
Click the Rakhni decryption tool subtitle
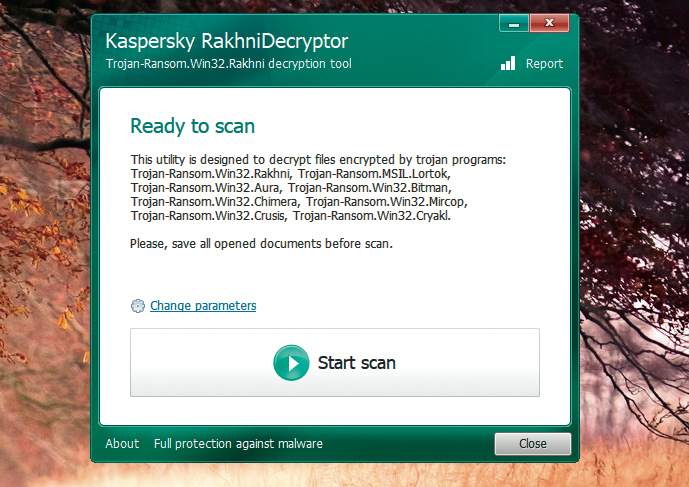pyautogui.click(x=228, y=64)
